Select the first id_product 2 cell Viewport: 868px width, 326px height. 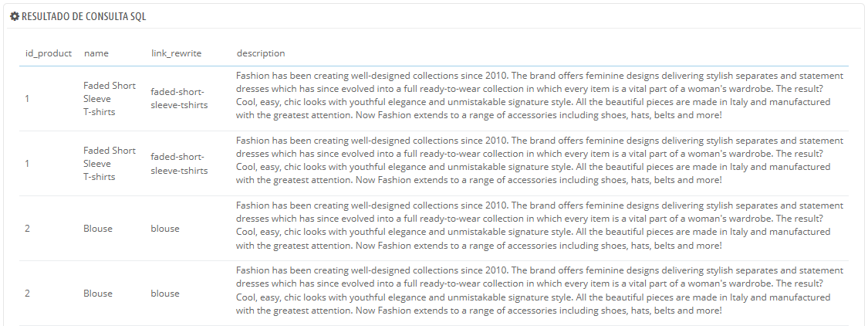click(27, 229)
